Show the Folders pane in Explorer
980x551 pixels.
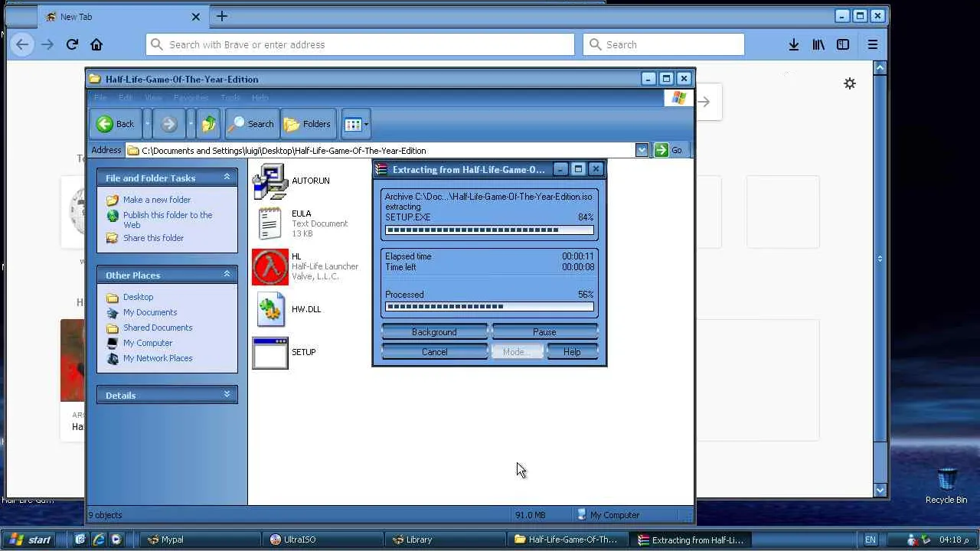pyautogui.click(x=306, y=124)
